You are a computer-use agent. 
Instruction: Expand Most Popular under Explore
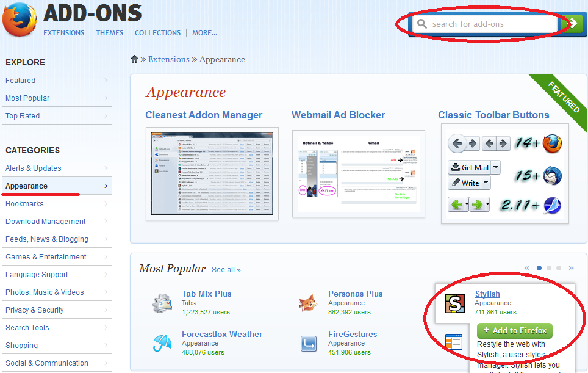click(x=27, y=98)
